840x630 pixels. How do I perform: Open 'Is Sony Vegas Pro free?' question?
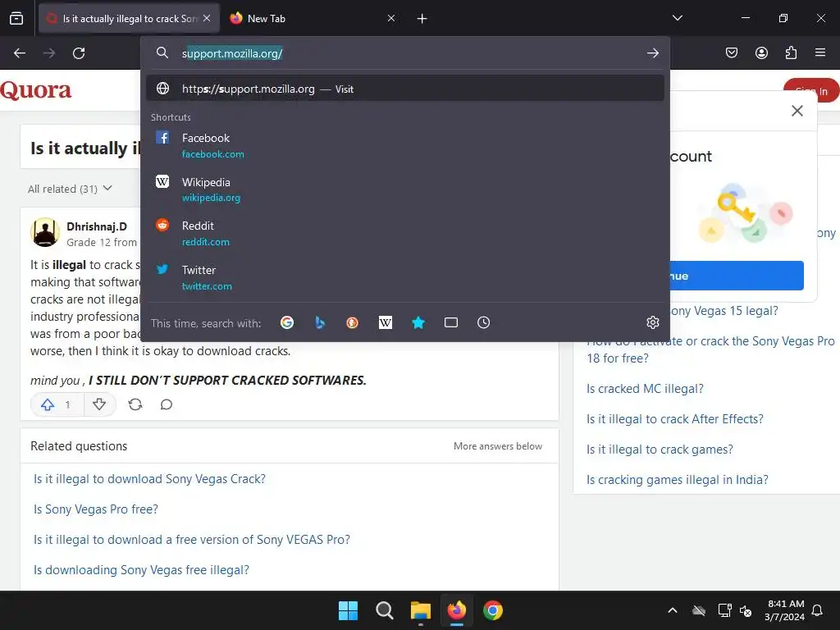click(x=96, y=509)
